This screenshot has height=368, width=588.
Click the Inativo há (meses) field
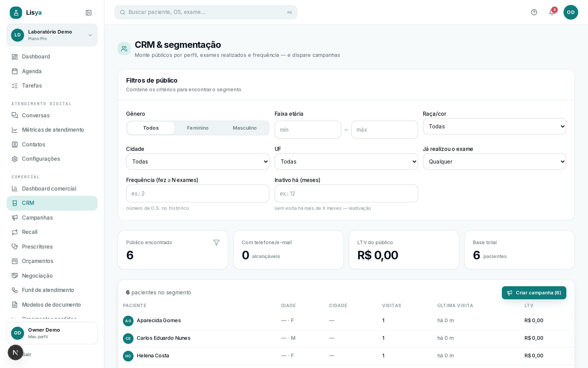(x=346, y=193)
